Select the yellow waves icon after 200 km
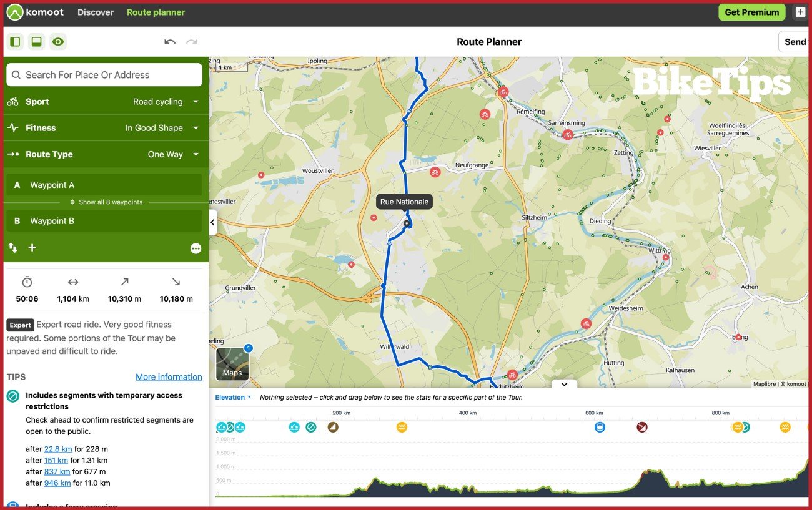The width and height of the screenshot is (812, 510). tap(402, 427)
